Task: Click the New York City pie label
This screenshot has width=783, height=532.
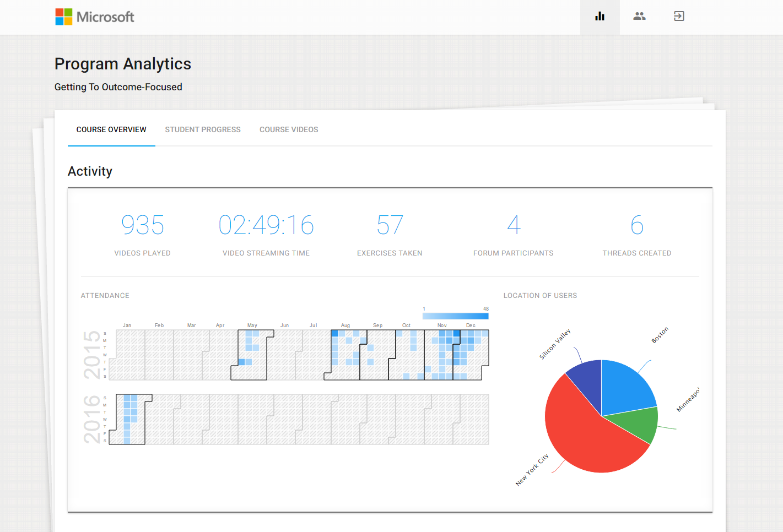Action: [x=532, y=470]
